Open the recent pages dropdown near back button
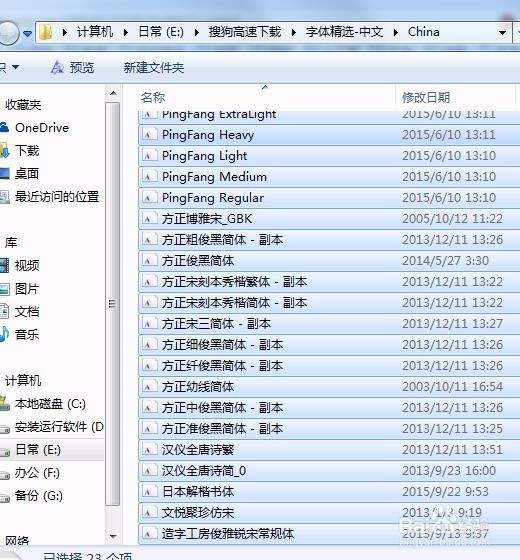Viewport: 520px width, 560px height. (28, 34)
